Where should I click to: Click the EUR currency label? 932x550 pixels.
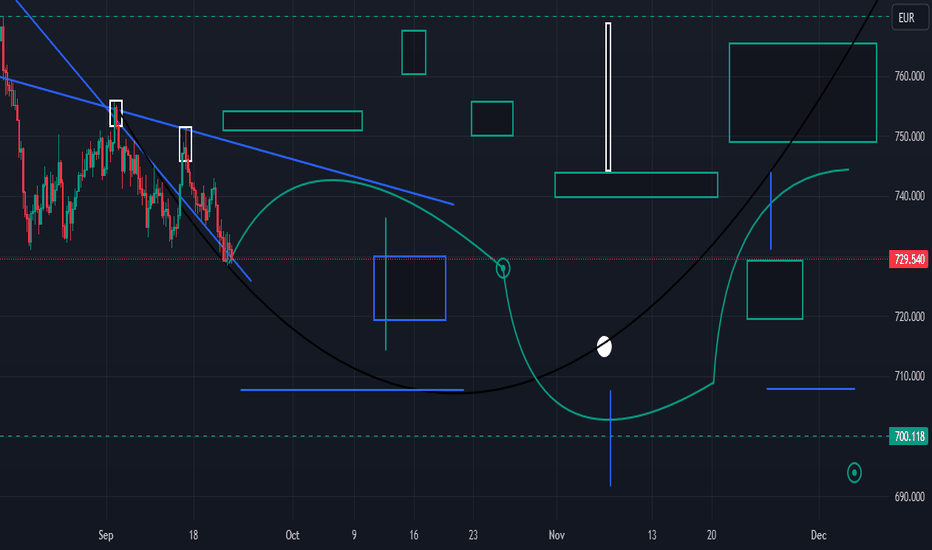click(908, 18)
